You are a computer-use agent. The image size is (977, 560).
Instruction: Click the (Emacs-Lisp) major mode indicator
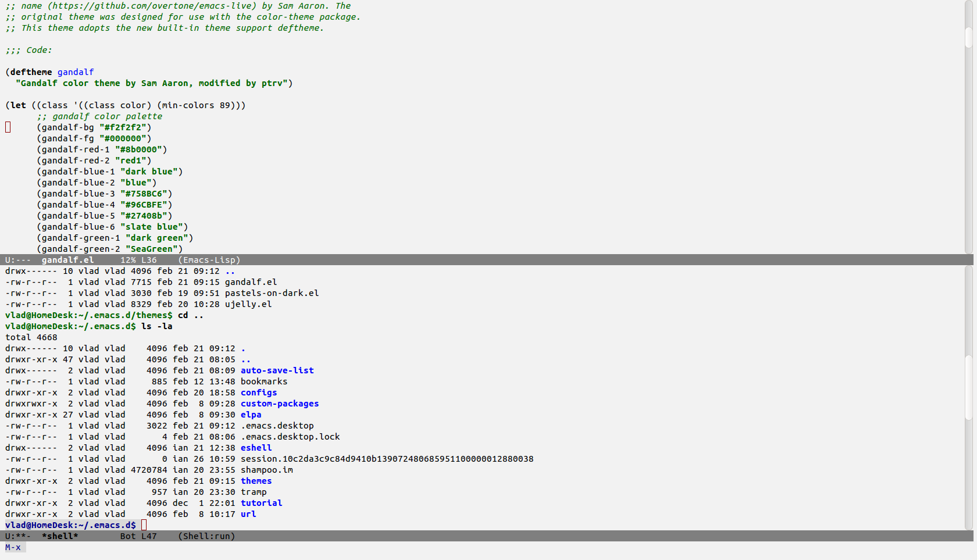tap(209, 260)
